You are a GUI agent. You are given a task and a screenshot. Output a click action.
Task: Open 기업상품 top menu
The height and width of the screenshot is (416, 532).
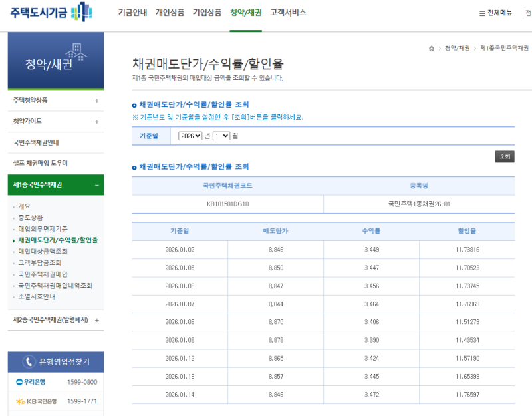click(207, 13)
